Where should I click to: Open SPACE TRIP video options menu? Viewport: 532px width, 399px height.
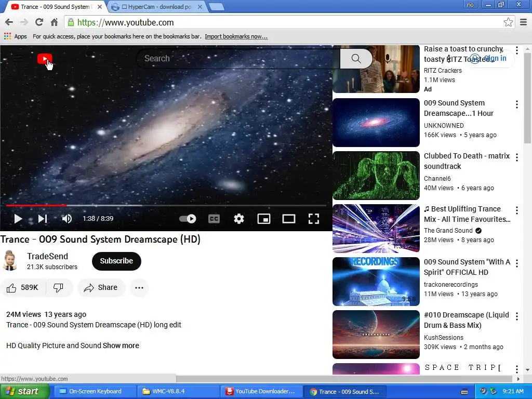coord(517,369)
